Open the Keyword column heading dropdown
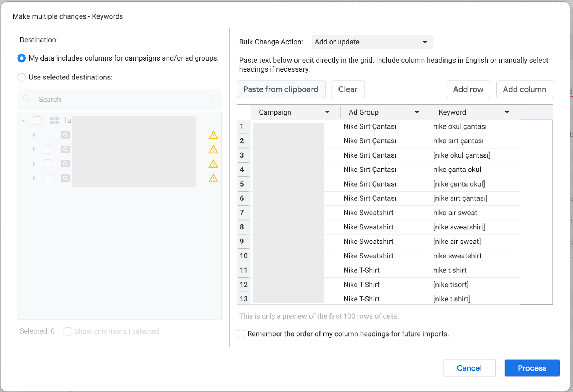573x392 pixels. tap(507, 112)
